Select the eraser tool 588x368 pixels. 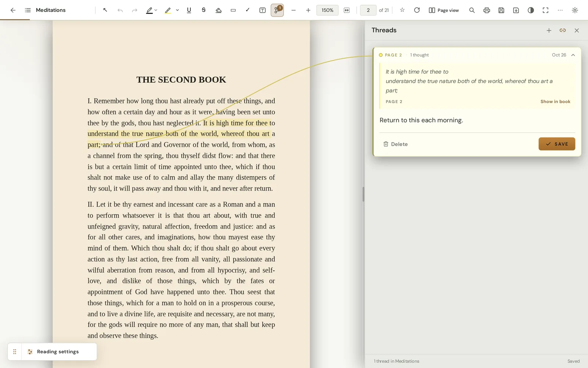click(218, 10)
